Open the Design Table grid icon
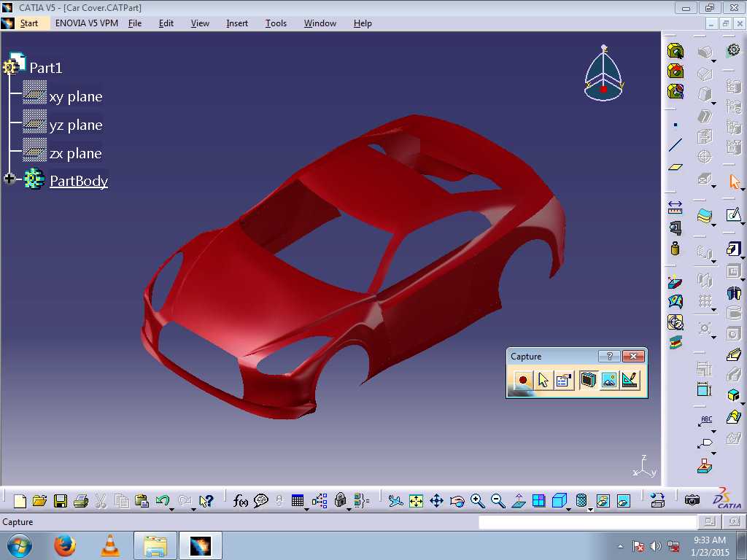This screenshot has width=747, height=560. click(298, 500)
